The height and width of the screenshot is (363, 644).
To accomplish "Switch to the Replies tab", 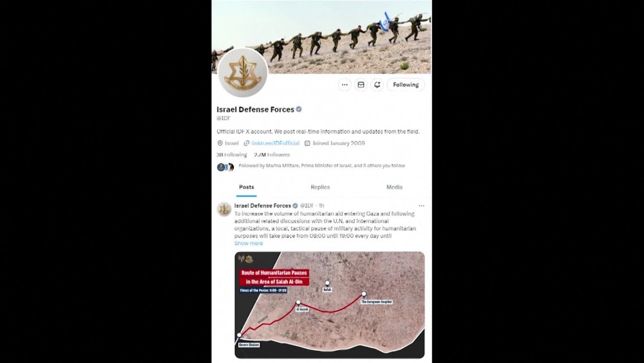I will pyautogui.click(x=320, y=187).
